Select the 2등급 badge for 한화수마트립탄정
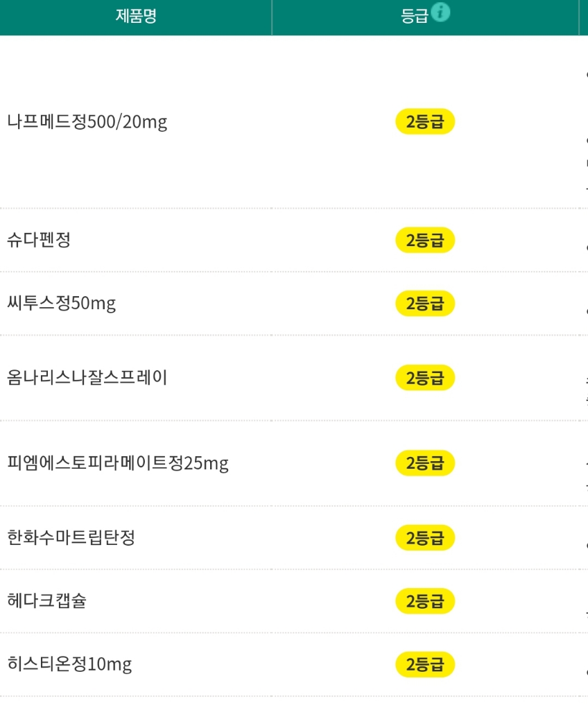Image resolution: width=588 pixels, height=710 pixels. [425, 537]
